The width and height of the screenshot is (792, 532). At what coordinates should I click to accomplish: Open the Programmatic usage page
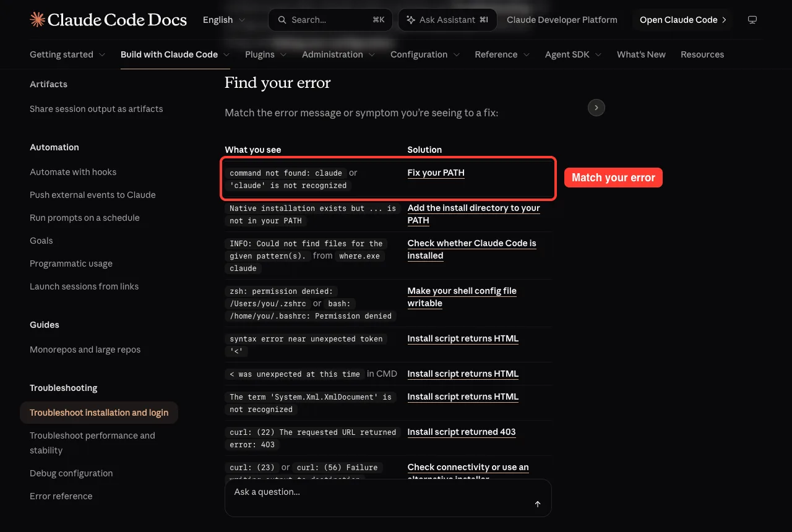[71, 264]
